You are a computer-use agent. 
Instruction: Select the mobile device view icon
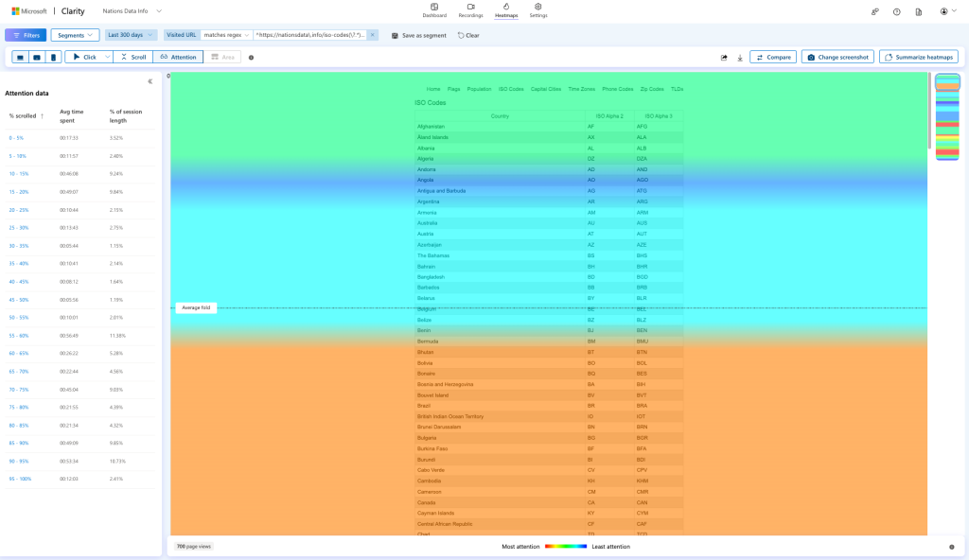pyautogui.click(x=53, y=57)
